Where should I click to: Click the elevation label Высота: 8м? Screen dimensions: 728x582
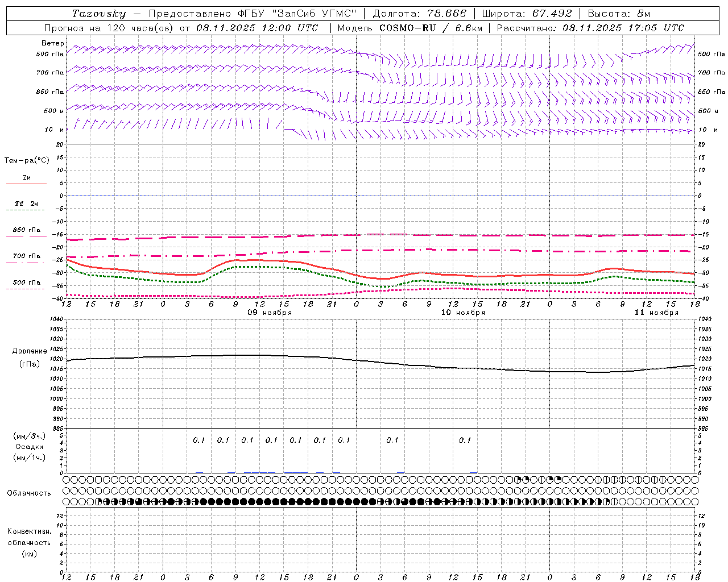pyautogui.click(x=619, y=14)
